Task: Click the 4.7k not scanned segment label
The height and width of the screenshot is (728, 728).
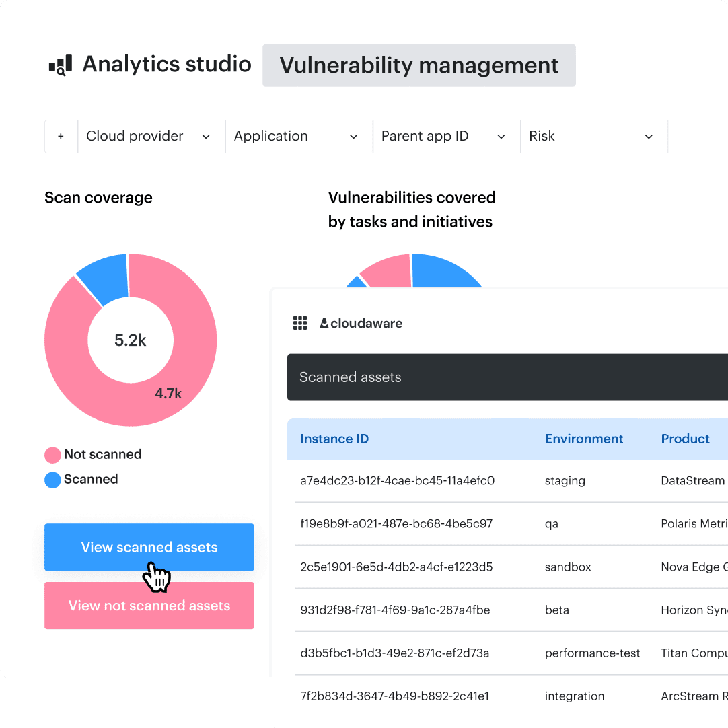Action: pos(168,394)
